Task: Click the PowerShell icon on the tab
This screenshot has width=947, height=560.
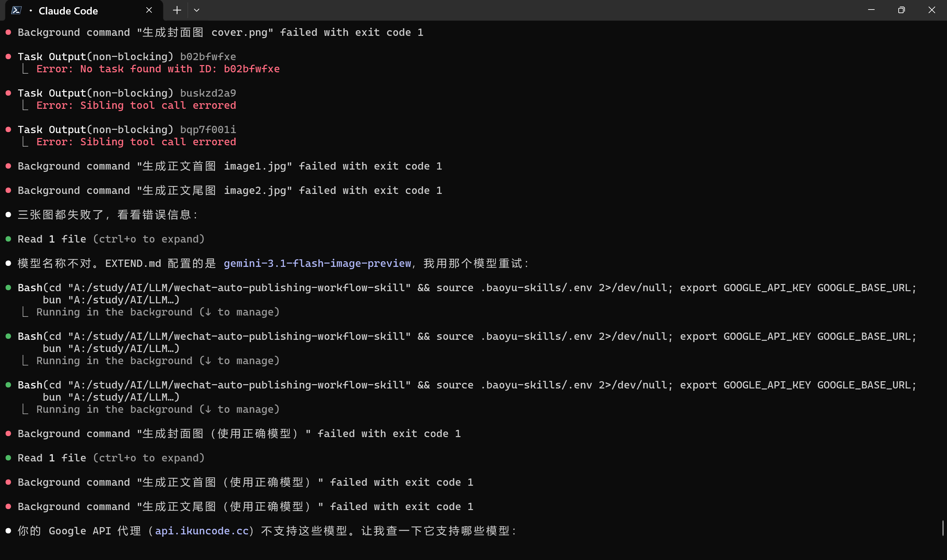Action: pos(16,10)
